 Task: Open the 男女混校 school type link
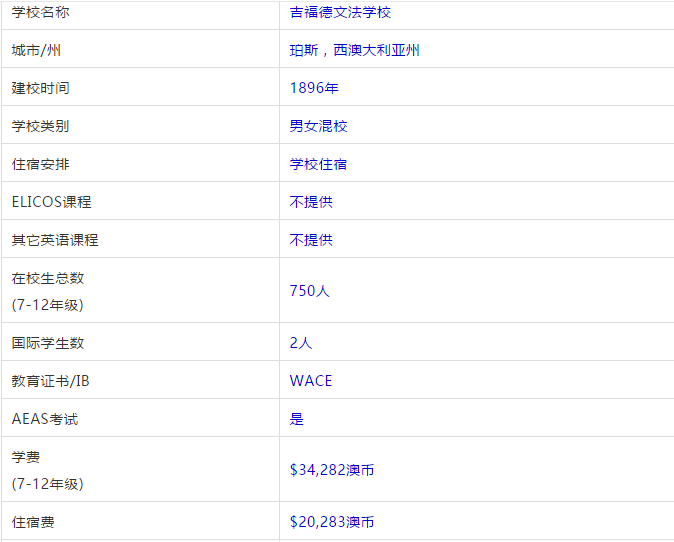click(x=318, y=126)
